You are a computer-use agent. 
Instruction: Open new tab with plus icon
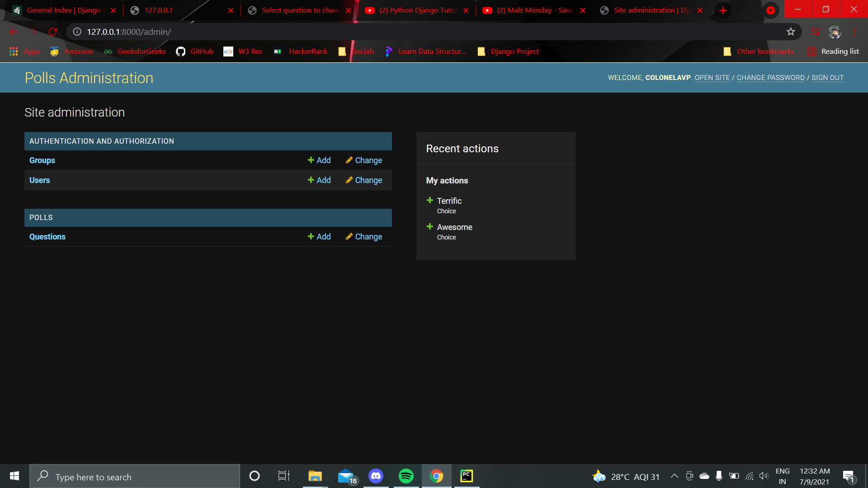(x=723, y=10)
